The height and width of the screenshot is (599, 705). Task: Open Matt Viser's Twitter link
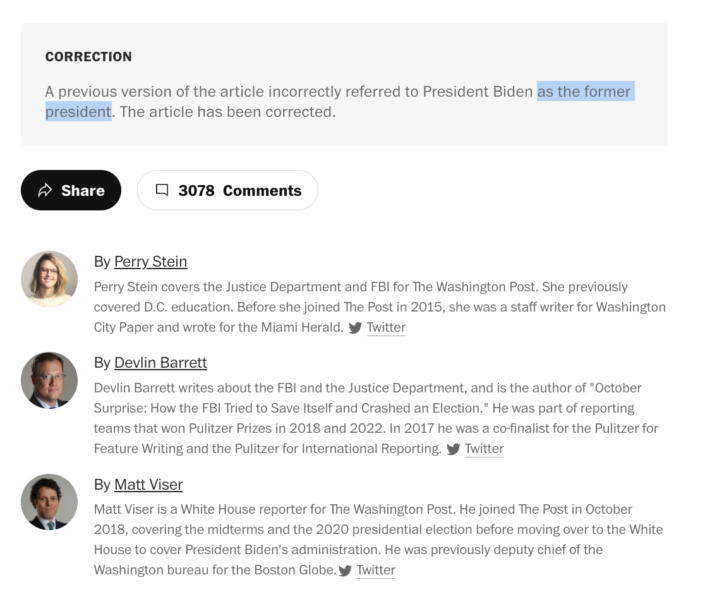click(x=376, y=570)
